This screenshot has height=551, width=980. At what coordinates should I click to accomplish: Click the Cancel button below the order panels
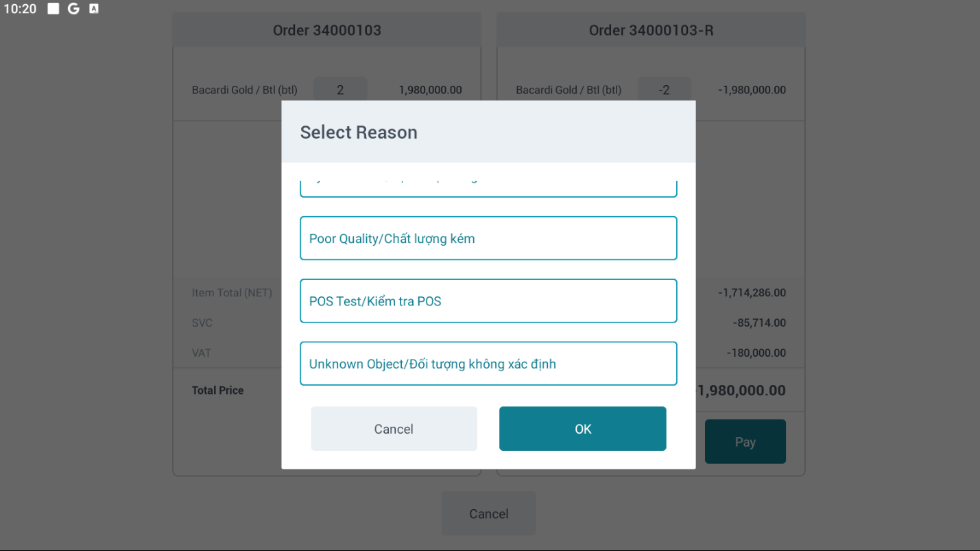pos(488,514)
